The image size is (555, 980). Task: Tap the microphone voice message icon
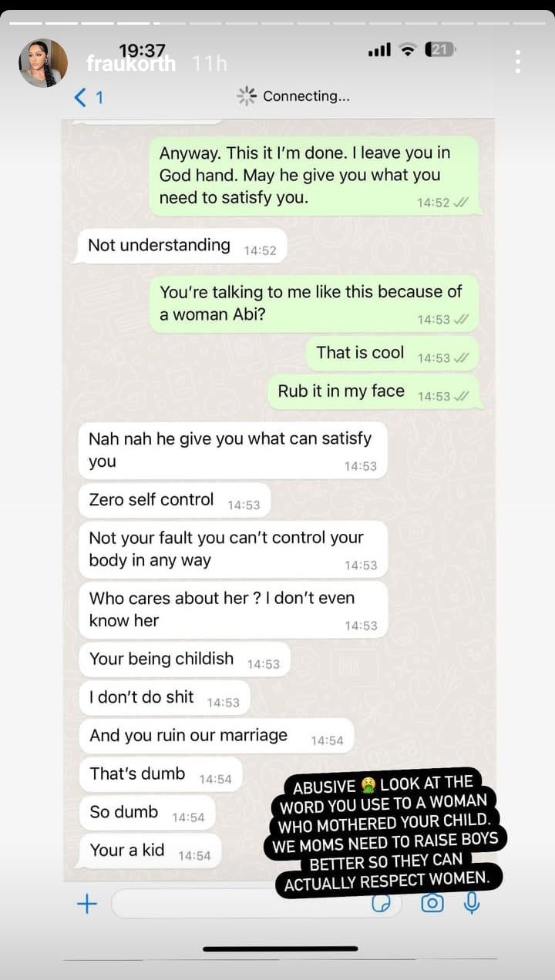click(x=472, y=903)
